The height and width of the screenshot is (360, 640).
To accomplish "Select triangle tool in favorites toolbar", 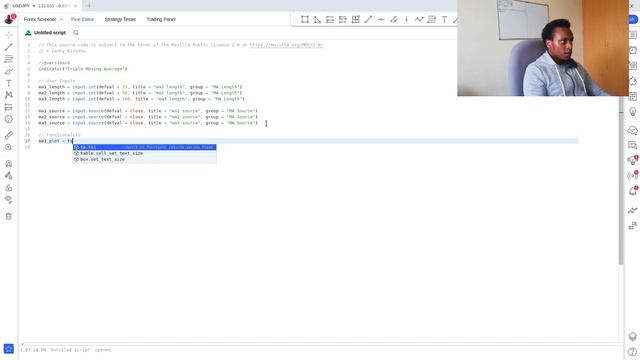I will [318, 19].
